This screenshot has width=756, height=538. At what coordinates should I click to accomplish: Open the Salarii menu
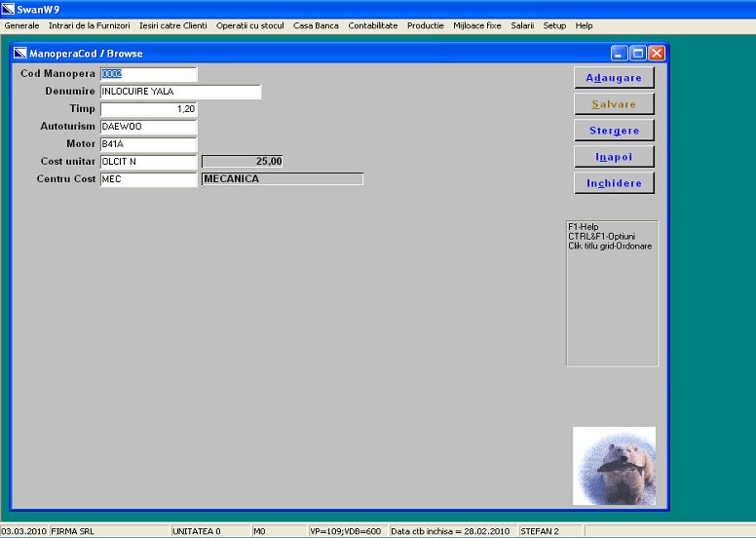click(x=522, y=25)
